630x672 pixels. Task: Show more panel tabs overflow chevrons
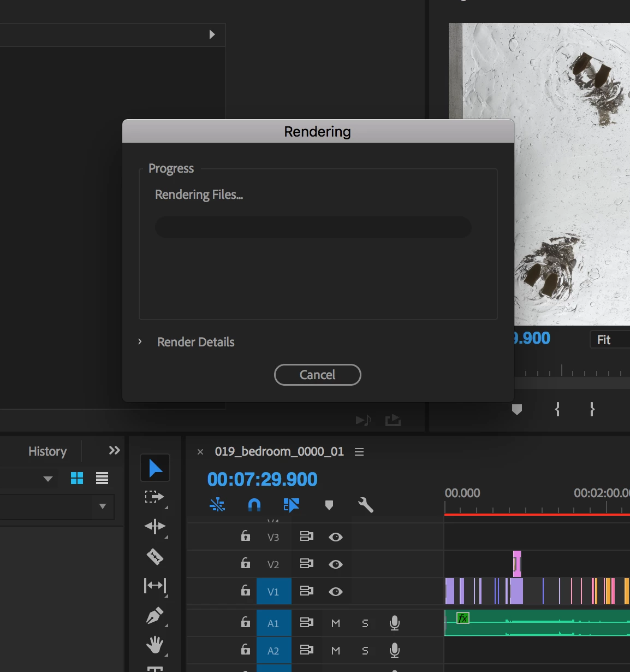114,450
